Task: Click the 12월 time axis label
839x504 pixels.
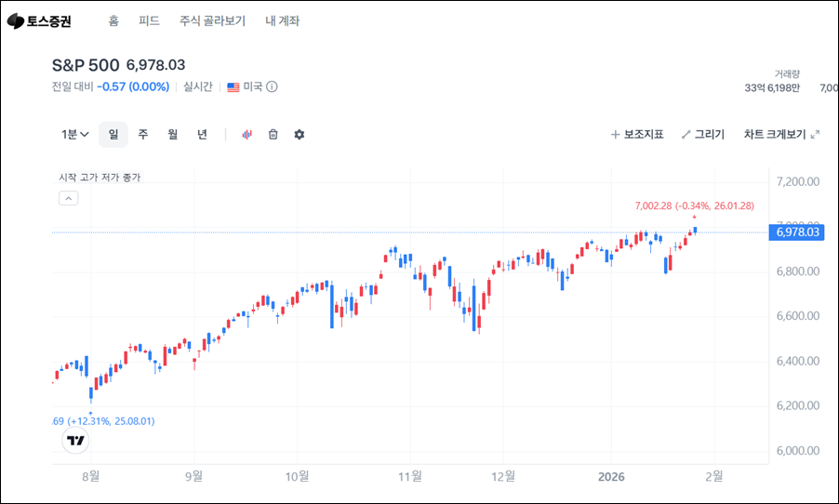Action: point(503,476)
